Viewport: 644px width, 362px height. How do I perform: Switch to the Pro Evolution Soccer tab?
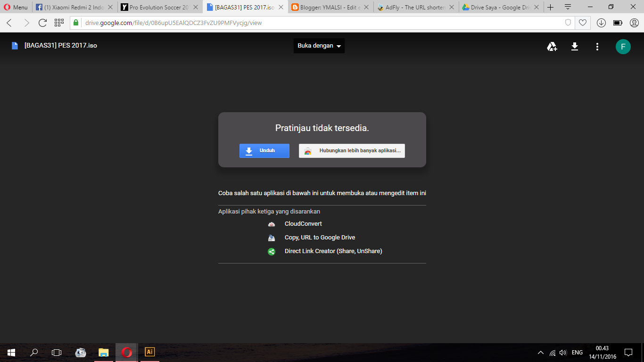[x=160, y=7]
